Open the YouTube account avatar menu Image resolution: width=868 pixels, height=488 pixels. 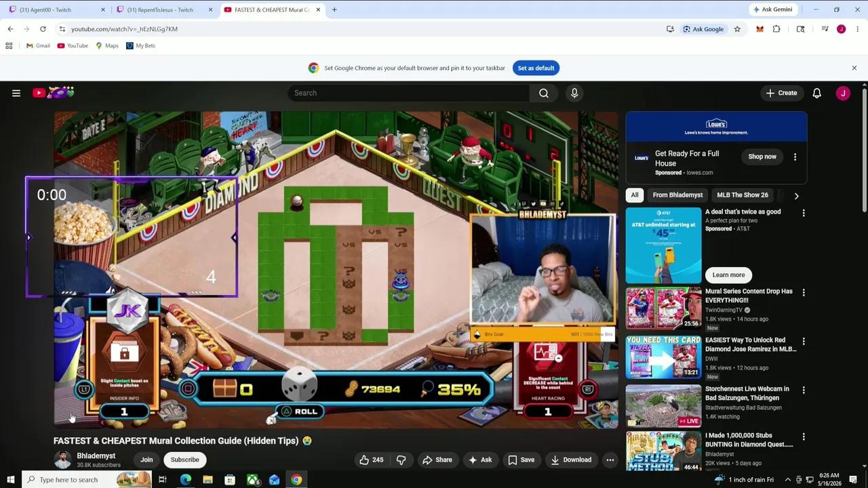pyautogui.click(x=843, y=93)
